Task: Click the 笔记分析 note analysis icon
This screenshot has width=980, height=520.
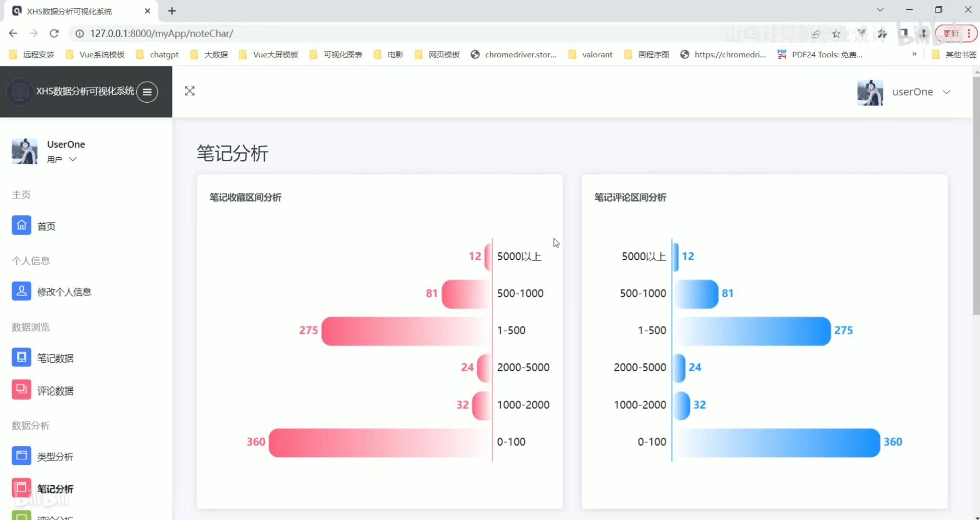Action: tap(21, 488)
